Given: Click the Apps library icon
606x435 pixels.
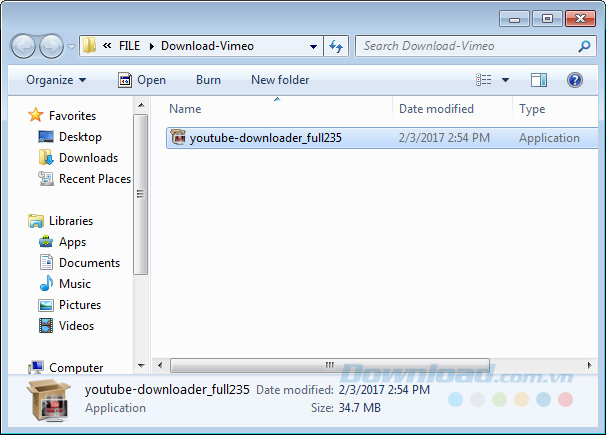Looking at the screenshot, I should 46,241.
